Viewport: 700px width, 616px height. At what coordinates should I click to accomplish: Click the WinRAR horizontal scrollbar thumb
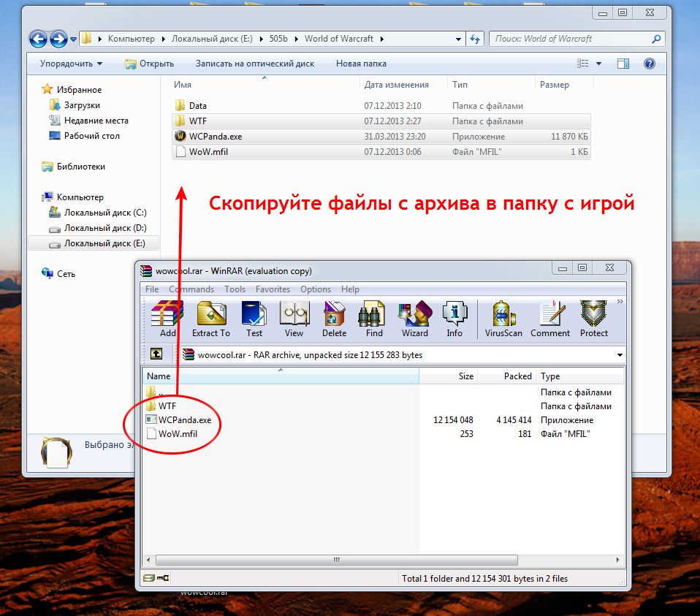337,559
